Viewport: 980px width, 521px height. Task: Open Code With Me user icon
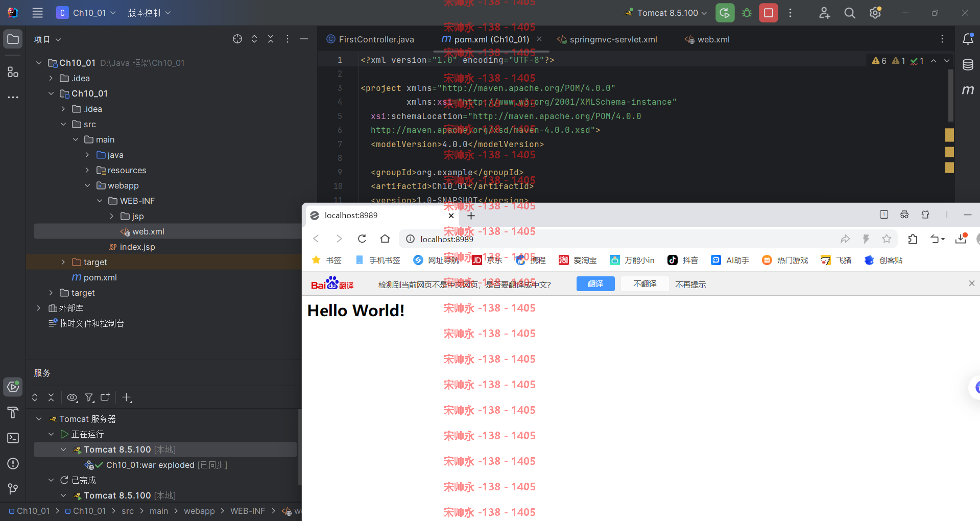824,13
